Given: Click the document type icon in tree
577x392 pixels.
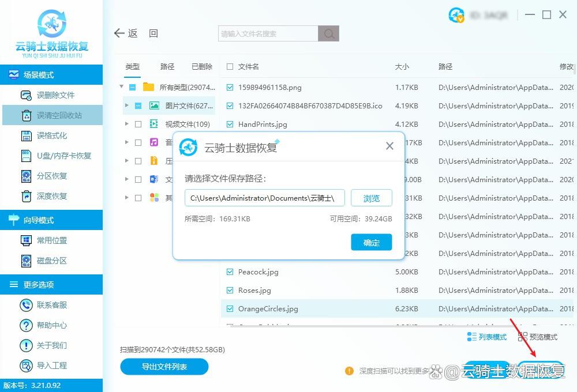Looking at the screenshot, I should [x=154, y=179].
